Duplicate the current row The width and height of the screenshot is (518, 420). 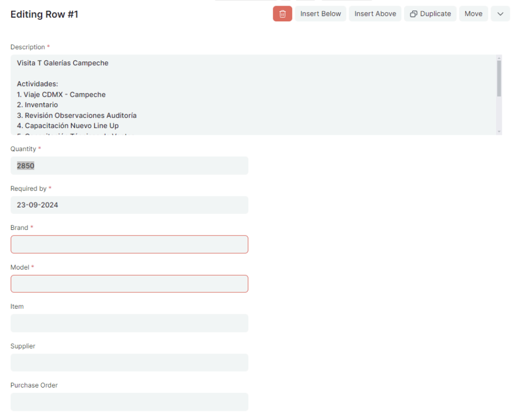[x=430, y=14]
